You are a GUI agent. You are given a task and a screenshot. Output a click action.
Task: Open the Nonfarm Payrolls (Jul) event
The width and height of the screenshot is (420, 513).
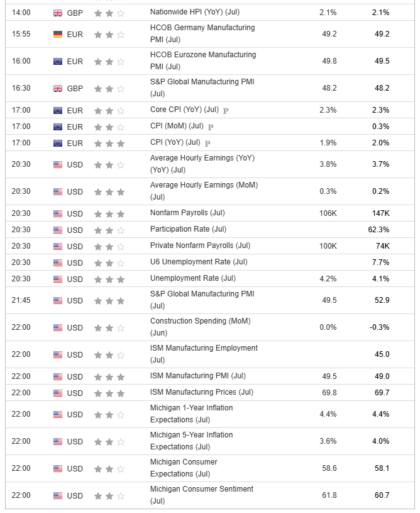pos(187,213)
